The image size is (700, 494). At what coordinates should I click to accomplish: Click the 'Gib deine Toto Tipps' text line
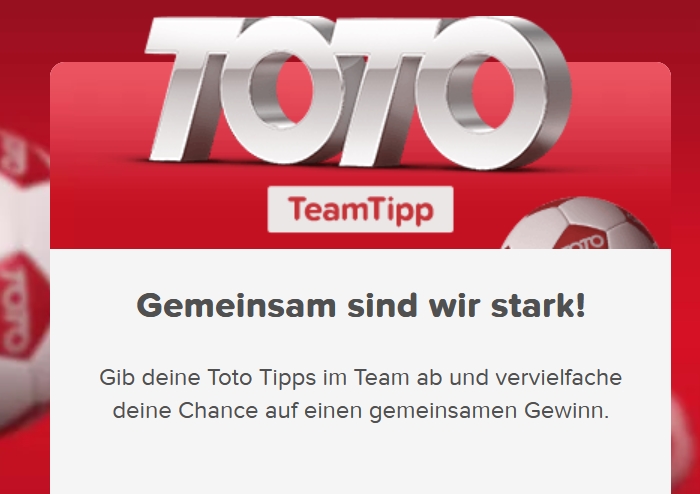click(x=360, y=378)
